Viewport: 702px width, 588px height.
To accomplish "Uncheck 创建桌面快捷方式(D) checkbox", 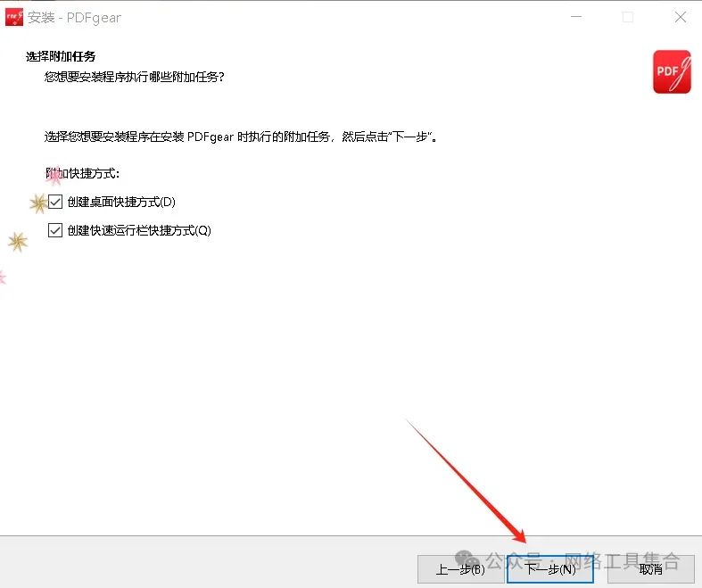I will [55, 202].
